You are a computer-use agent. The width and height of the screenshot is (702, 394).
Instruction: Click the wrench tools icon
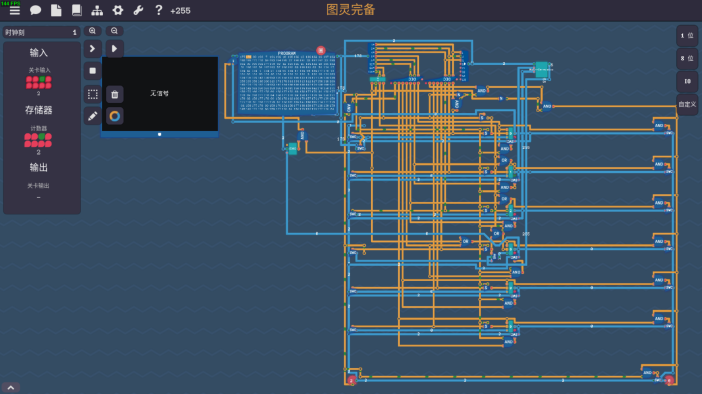(x=138, y=10)
